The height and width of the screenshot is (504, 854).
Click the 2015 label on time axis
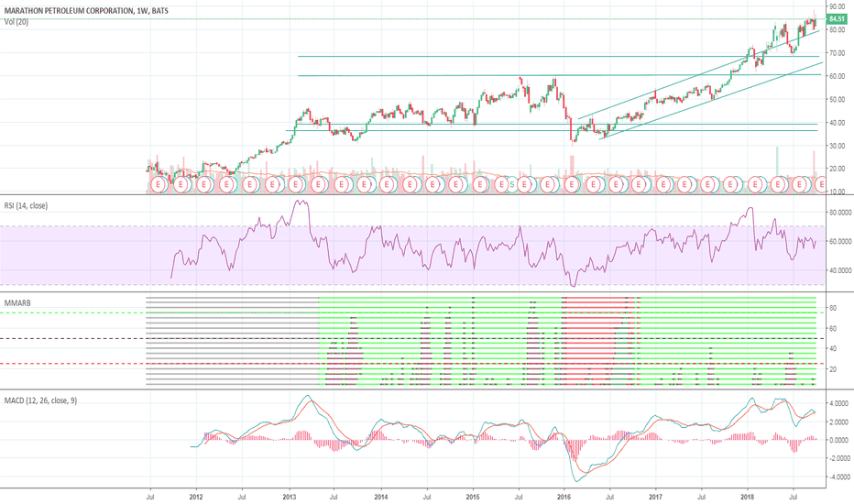473,497
